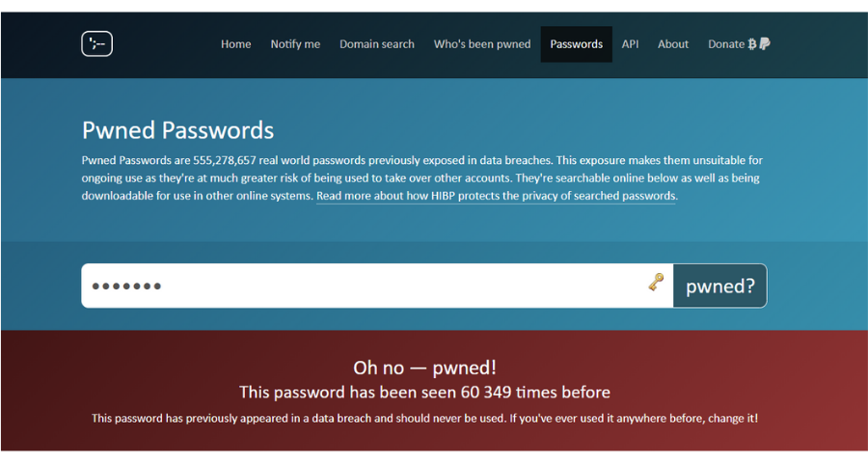Viewport: 868px width, 463px height.
Task: Open Who's been pwned page
Action: click(x=482, y=44)
